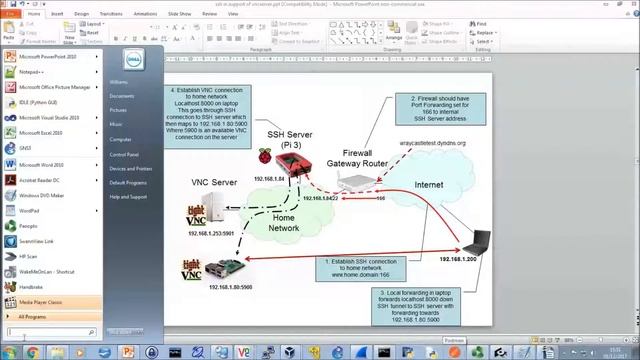Screen dimensions: 640x360
Task: Expand Notepad++ jump list arrow
Action: coord(97,72)
